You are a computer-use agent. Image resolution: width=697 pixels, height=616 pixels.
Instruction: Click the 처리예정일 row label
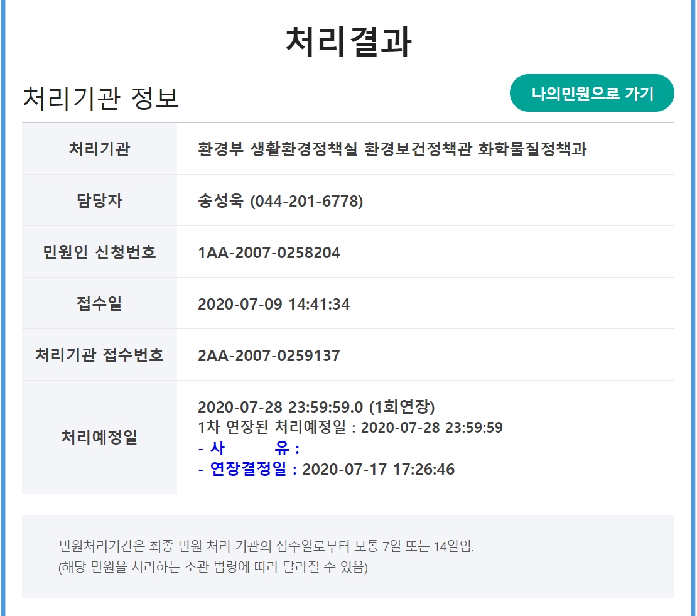[x=99, y=437]
